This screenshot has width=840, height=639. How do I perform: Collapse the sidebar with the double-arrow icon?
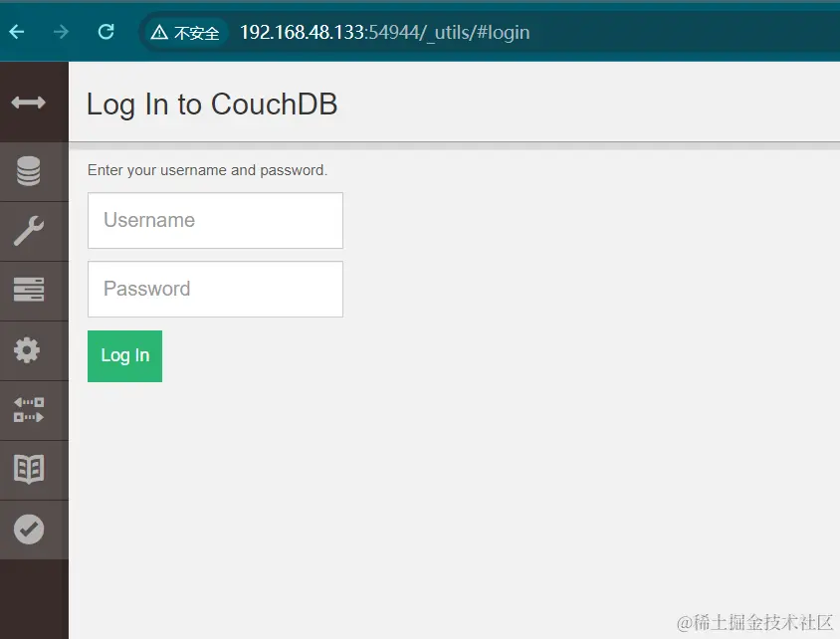click(29, 103)
